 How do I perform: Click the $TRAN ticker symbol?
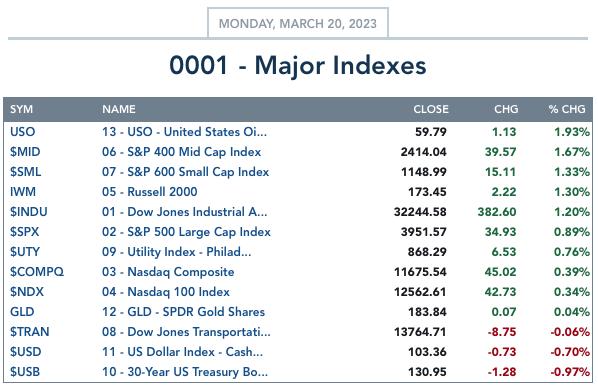[29, 332]
